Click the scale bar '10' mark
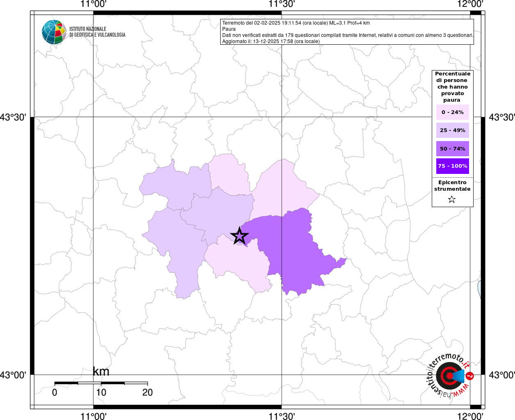The image size is (515, 420). (101, 393)
